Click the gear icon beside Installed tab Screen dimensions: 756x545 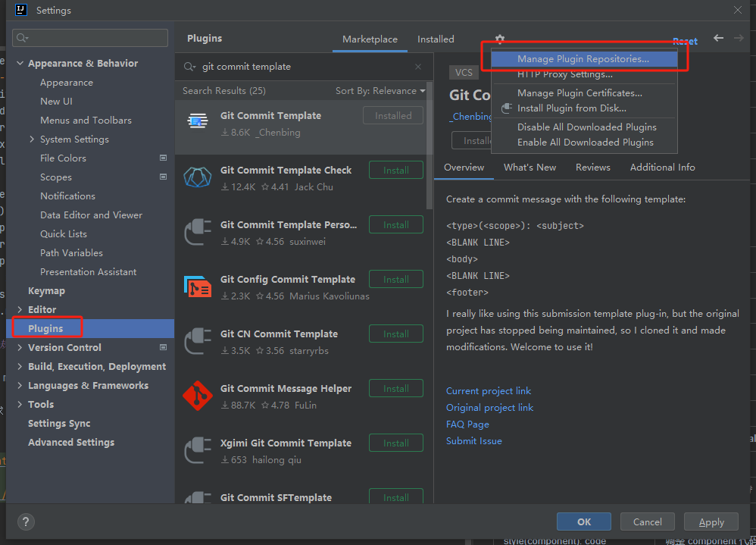point(500,39)
